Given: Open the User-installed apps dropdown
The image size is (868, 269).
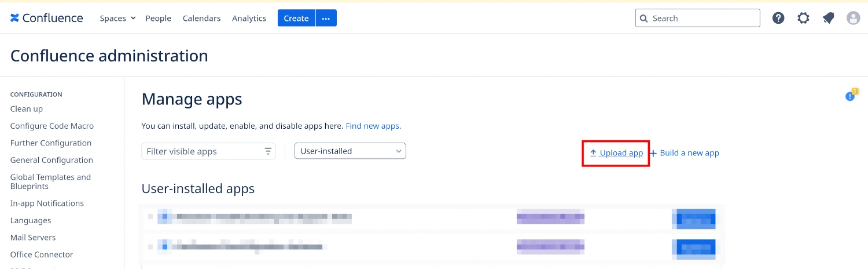Looking at the screenshot, I should (x=350, y=151).
